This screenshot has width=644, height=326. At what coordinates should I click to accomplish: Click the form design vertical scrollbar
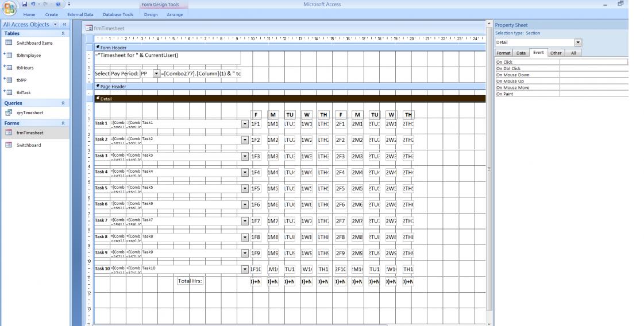pyautogui.click(x=489, y=168)
